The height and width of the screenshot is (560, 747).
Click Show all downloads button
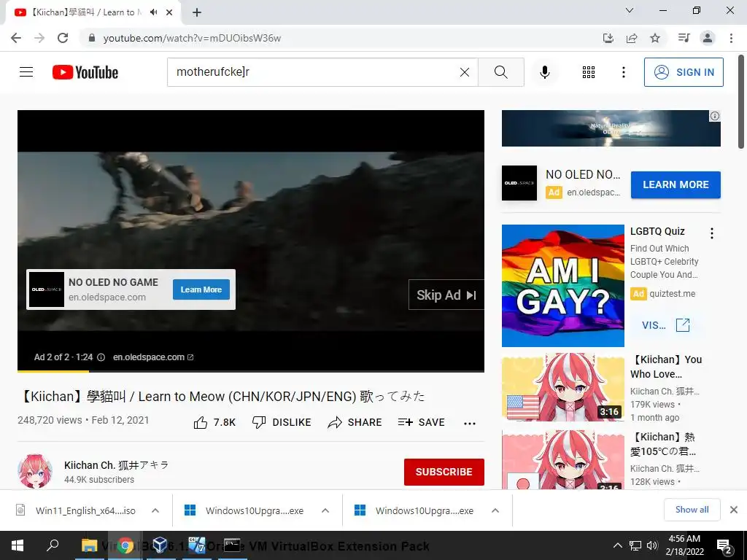tap(692, 510)
